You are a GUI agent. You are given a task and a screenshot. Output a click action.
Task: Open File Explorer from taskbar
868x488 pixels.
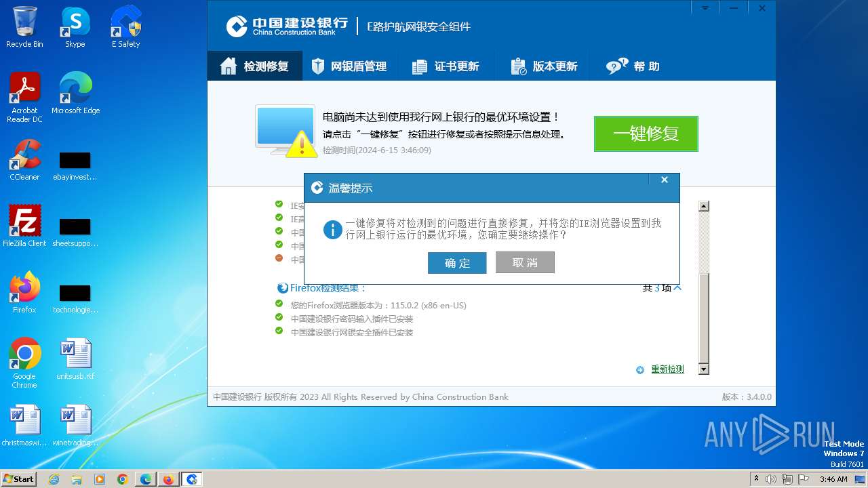(77, 479)
